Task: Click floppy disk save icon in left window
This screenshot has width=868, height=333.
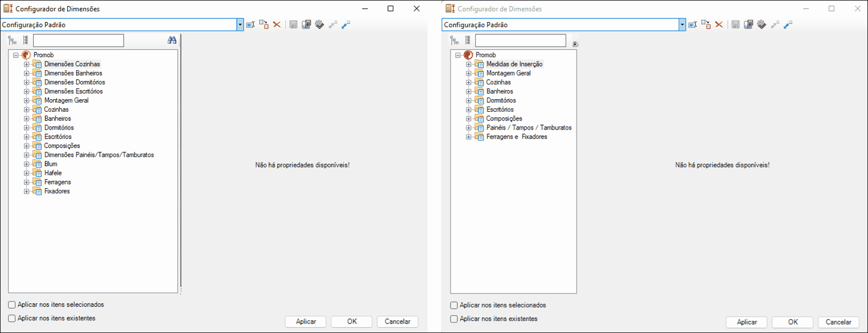Action: (294, 25)
